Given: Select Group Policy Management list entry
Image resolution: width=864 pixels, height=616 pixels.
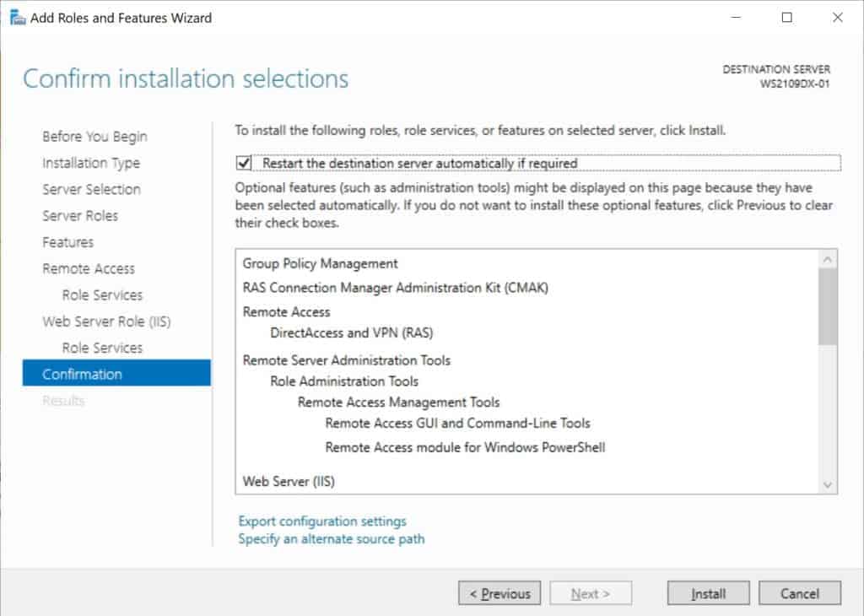Looking at the screenshot, I should [x=320, y=263].
